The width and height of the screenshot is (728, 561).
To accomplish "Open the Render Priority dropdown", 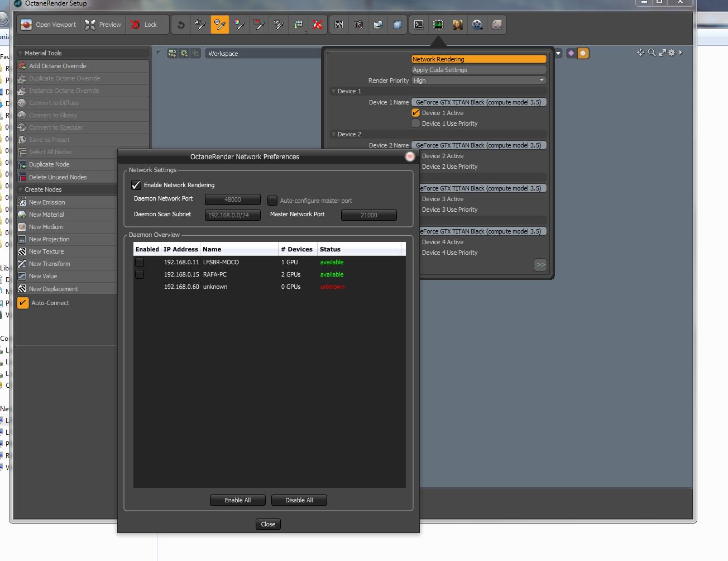I will tap(479, 80).
